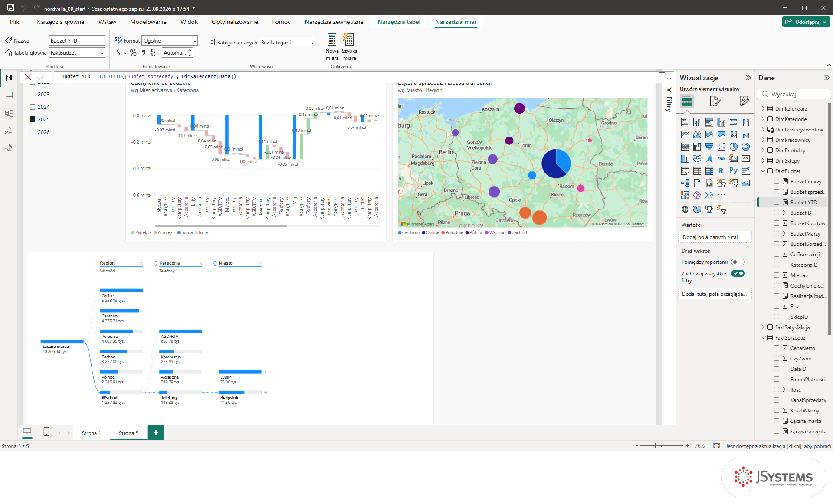The image size is (833, 504).
Task: Open the Modelowanie ribbon tab
Action: (x=148, y=22)
